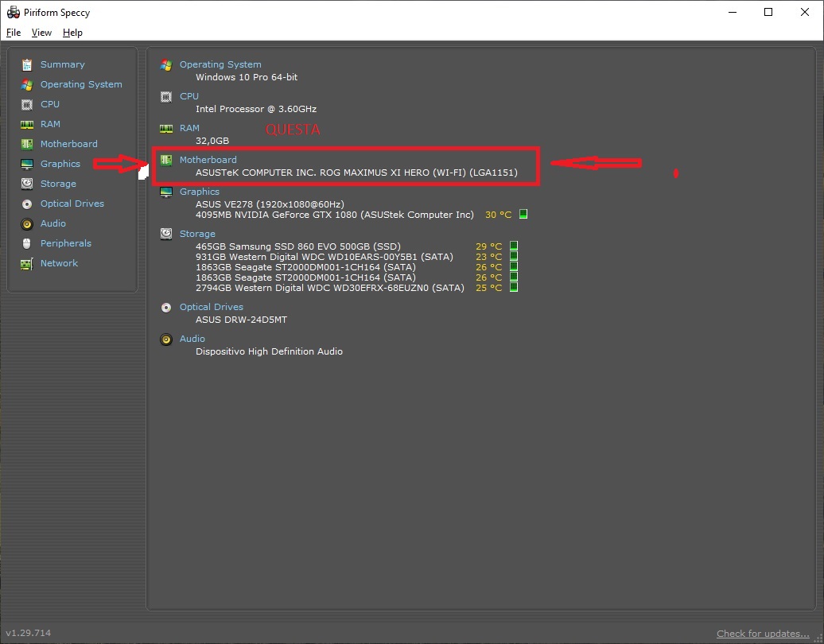Click 'Dispositivo High Definition Audio' text

click(x=269, y=351)
